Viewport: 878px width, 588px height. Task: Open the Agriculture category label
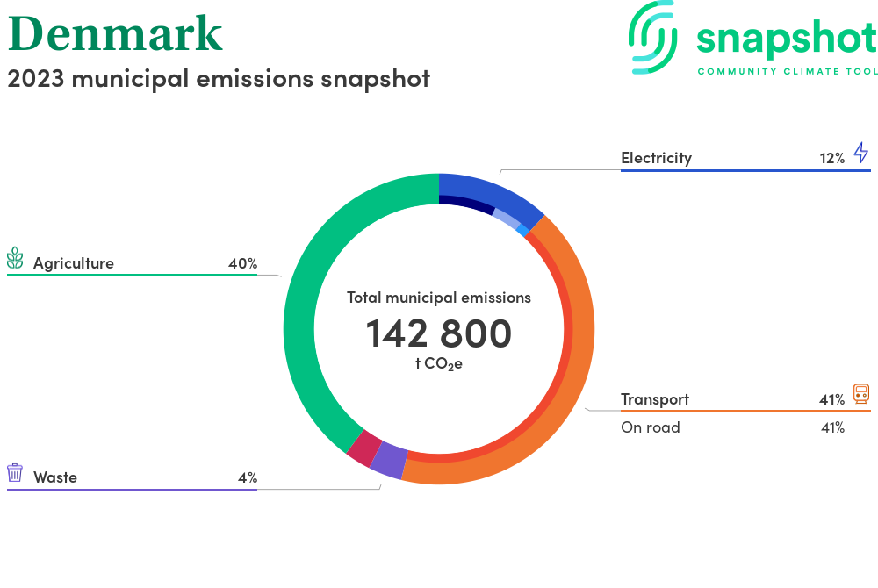(74, 263)
